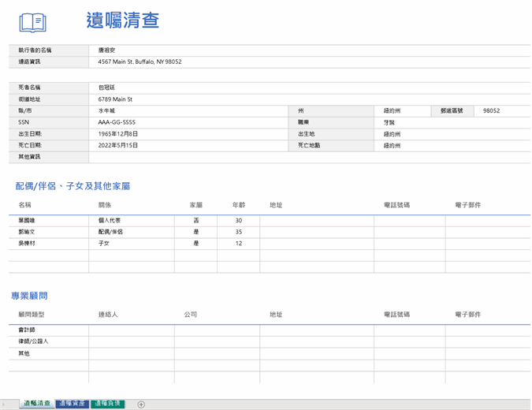Select the street address cell 6789 Main St
This screenshot has width=532, height=410.
click(x=115, y=99)
